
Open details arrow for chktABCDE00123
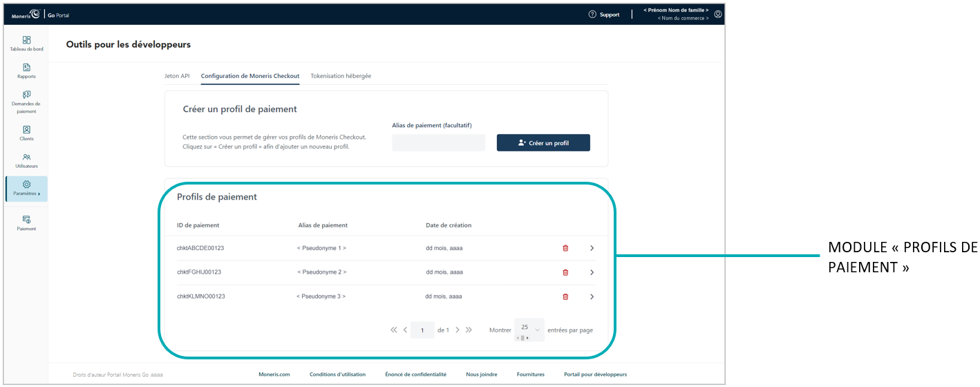click(592, 247)
